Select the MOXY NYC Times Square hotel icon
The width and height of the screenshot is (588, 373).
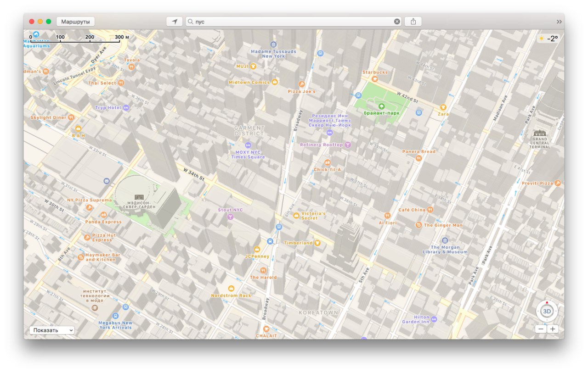[x=248, y=145]
